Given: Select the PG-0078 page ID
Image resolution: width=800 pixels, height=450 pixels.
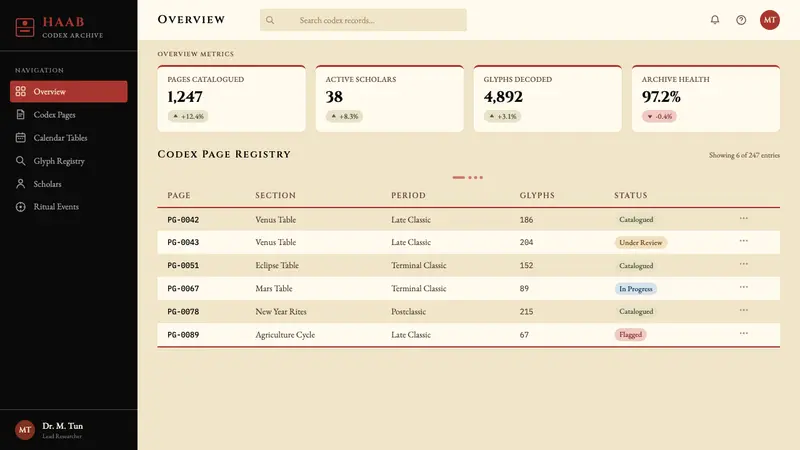Looking at the screenshot, I should pyautogui.click(x=183, y=312).
